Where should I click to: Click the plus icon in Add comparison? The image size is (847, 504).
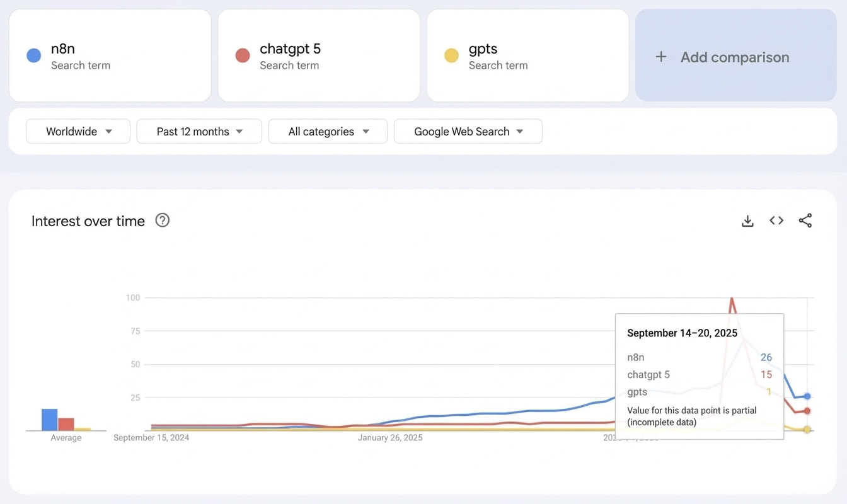[661, 57]
